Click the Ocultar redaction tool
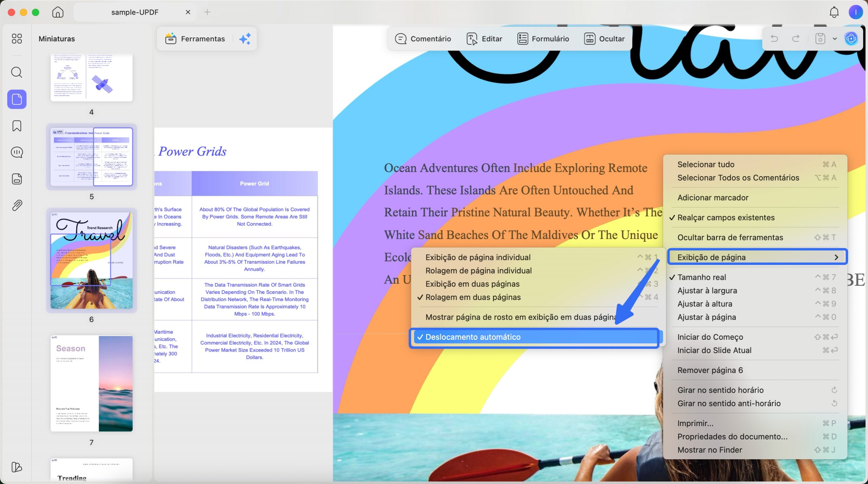This screenshot has width=868, height=484. (604, 39)
